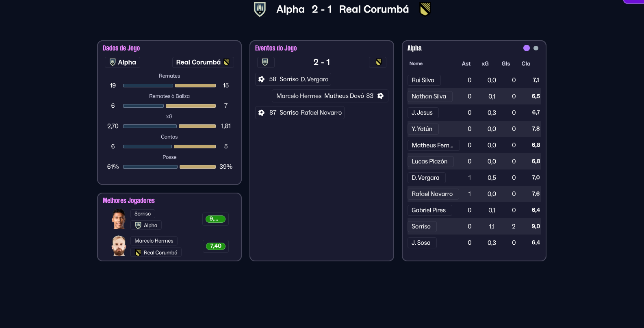644x328 pixels.
Task: Switch to the grey team indicator dot
Action: [536, 48]
